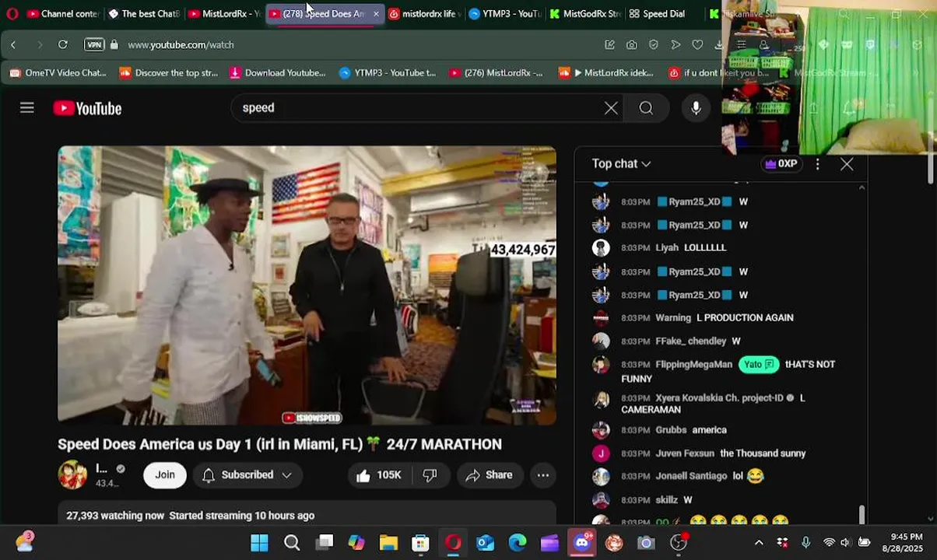Click the live stream video player

click(307, 285)
